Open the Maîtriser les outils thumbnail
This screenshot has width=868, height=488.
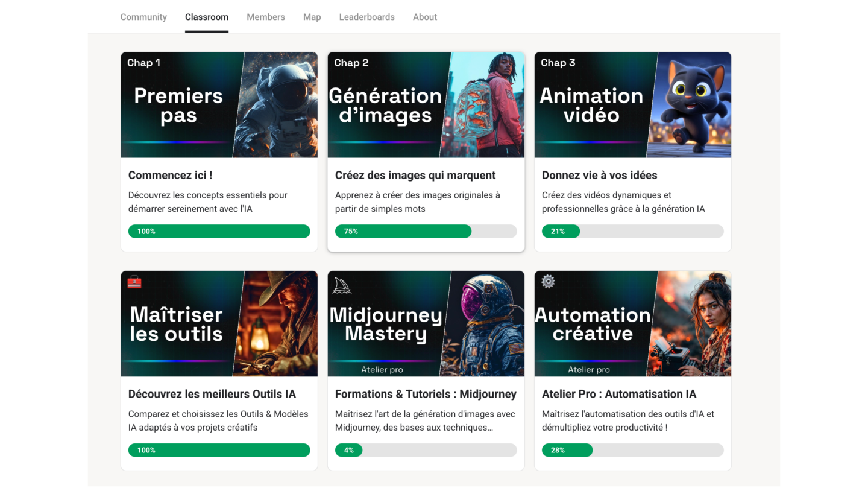point(219,324)
